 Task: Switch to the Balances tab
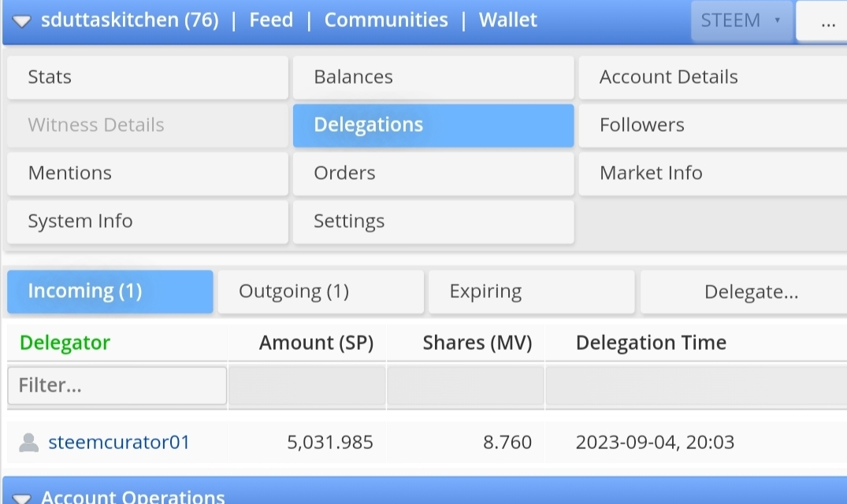[x=433, y=77]
